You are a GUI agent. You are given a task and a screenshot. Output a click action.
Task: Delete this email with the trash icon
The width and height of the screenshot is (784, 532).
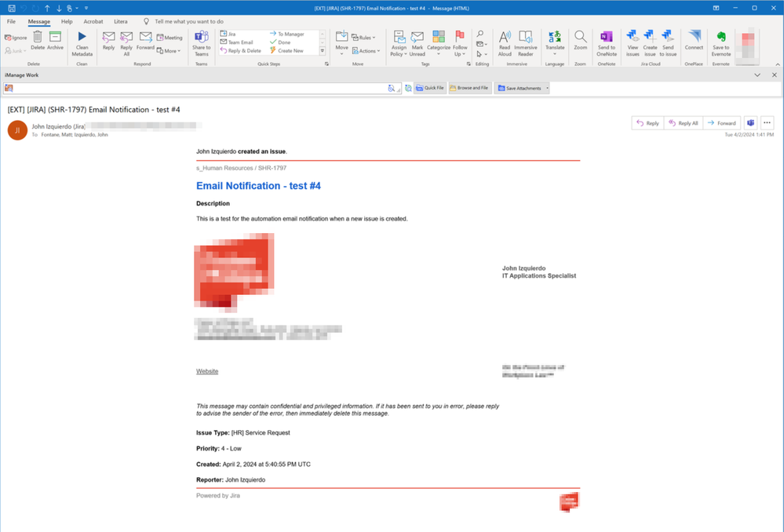click(38, 41)
